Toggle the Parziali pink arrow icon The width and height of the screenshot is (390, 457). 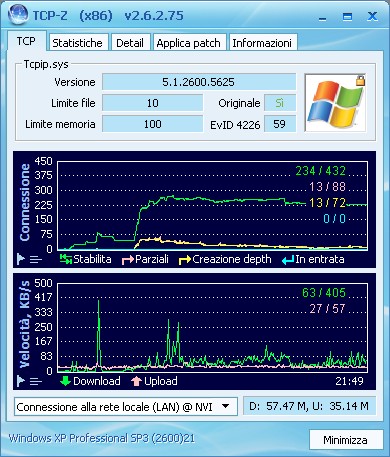click(x=128, y=260)
